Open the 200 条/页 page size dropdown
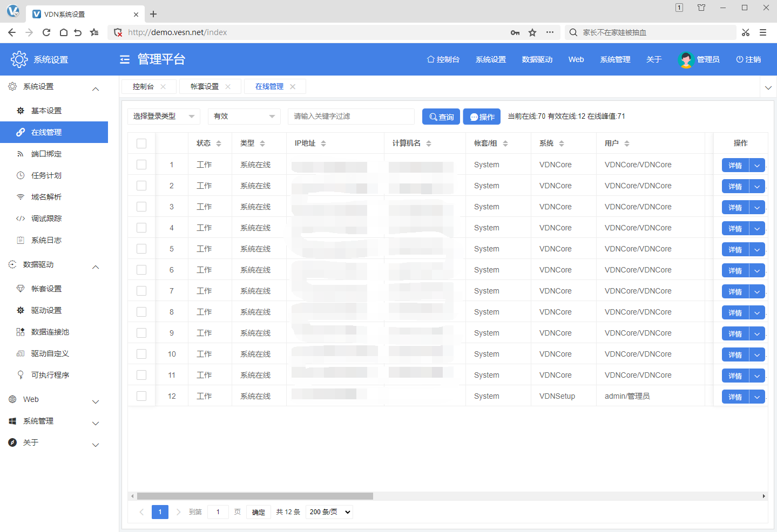The width and height of the screenshot is (777, 532). [x=329, y=512]
